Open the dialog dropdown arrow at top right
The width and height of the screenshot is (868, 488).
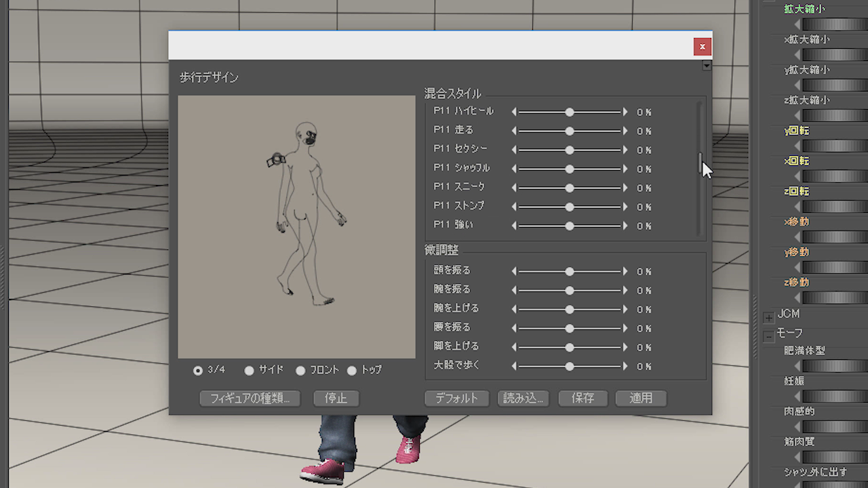[706, 66]
